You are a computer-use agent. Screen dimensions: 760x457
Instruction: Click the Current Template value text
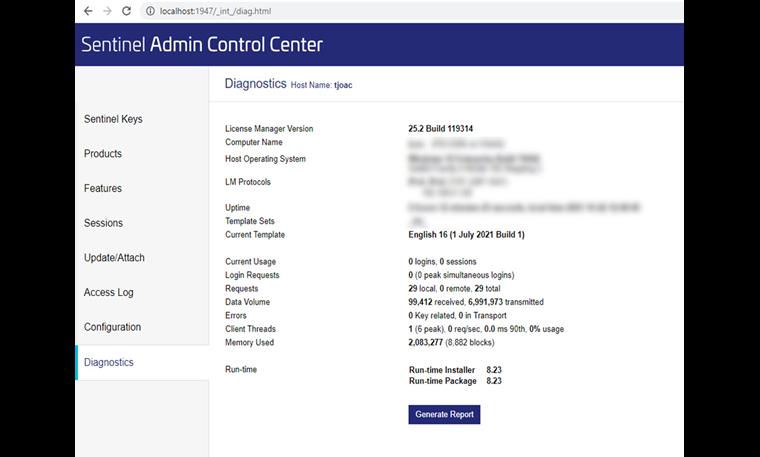[466, 235]
